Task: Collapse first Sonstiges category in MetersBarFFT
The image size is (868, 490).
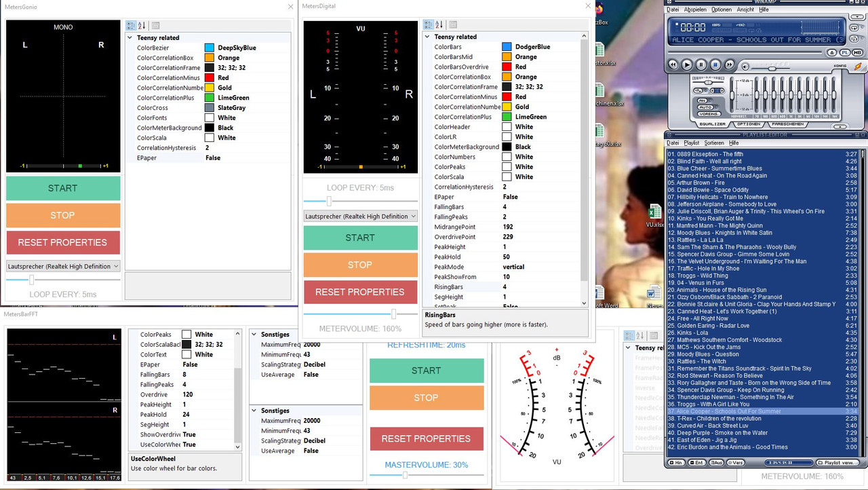Action: 254,335
